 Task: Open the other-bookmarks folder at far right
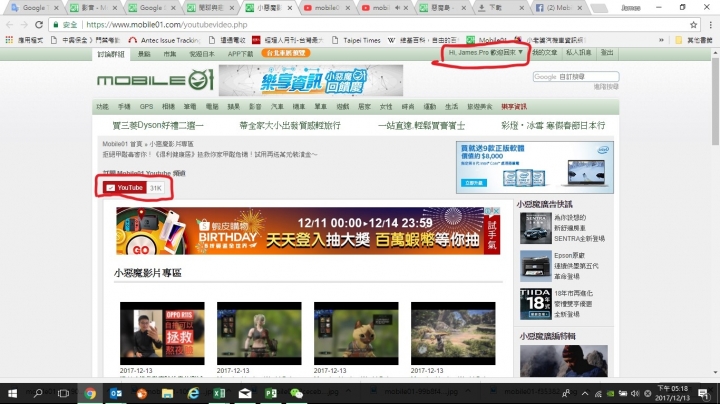click(x=694, y=40)
